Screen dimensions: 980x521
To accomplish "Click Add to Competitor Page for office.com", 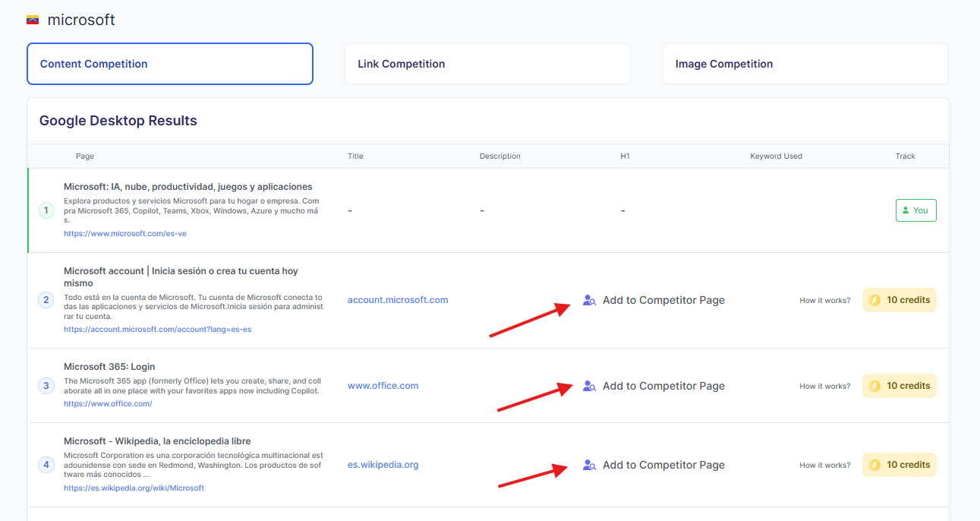I will click(x=663, y=386).
